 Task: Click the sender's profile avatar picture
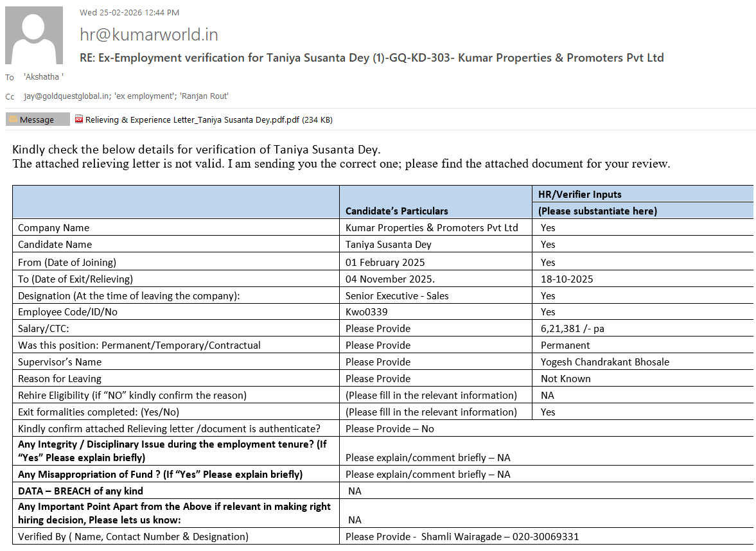pos(34,35)
